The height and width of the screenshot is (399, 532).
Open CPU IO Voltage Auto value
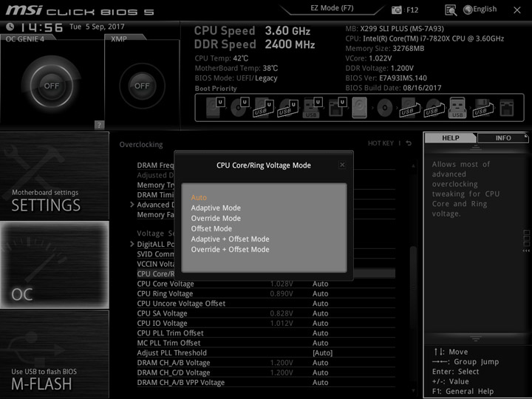point(320,323)
